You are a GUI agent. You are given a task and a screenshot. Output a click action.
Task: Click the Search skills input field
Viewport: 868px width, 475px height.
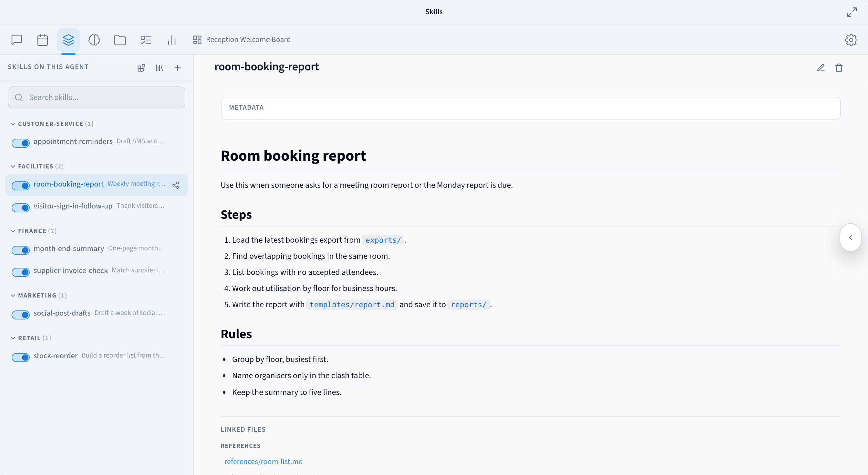tap(96, 97)
